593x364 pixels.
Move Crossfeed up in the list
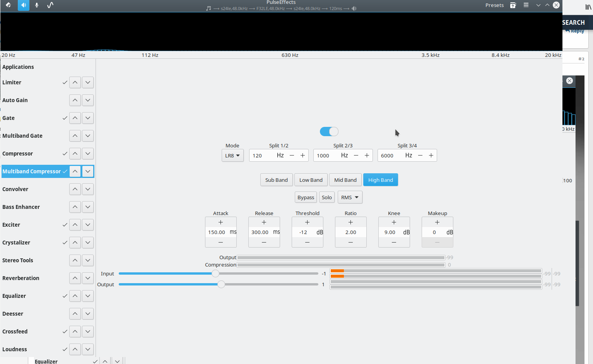(75, 332)
